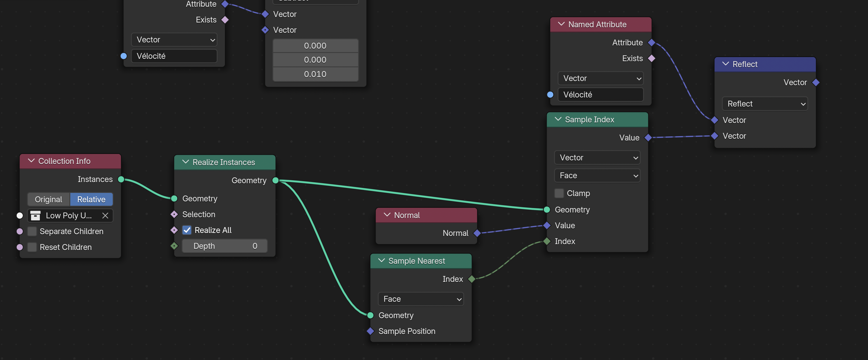Click Sample Nearest Geometry input socket
This screenshot has height=360, width=868.
tap(370, 315)
